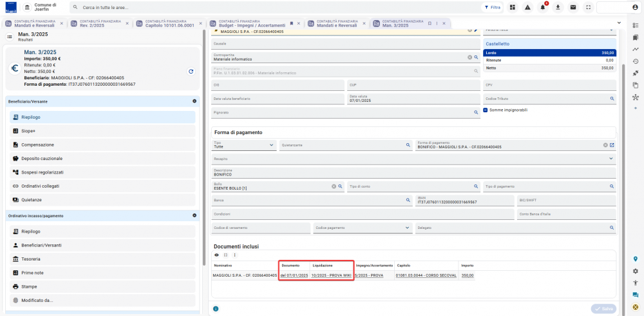Image resolution: width=644 pixels, height=316 pixels.
Task: Click the Causale input field
Action: pos(345,44)
